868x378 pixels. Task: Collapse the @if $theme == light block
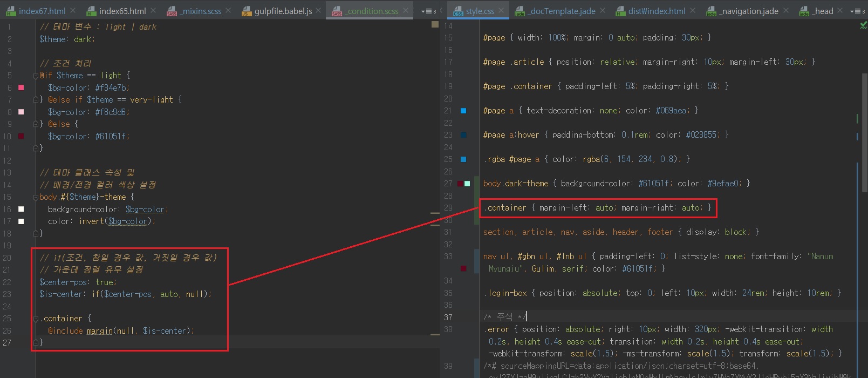click(x=37, y=76)
